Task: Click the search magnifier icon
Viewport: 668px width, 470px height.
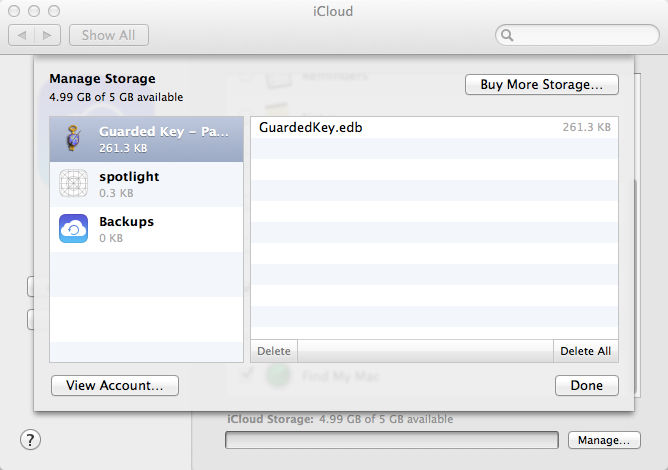Action: (x=507, y=35)
